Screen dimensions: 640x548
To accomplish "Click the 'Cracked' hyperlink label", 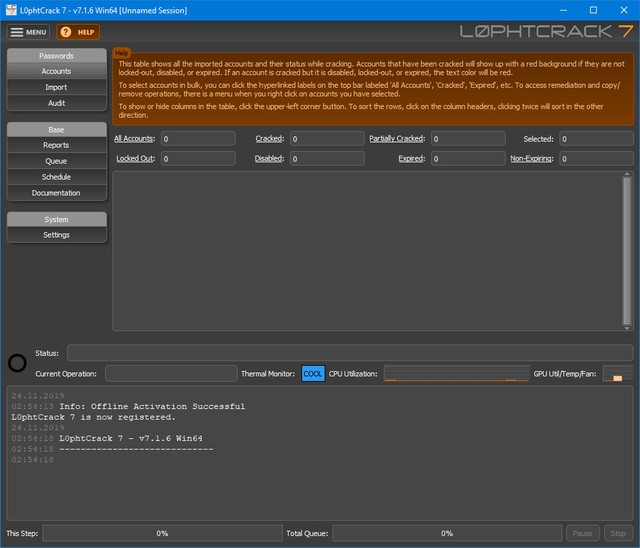I will coord(269,139).
